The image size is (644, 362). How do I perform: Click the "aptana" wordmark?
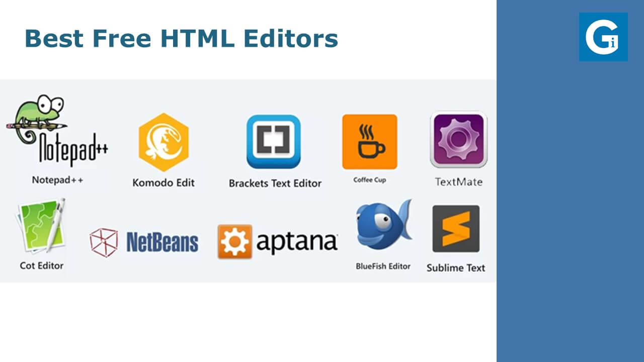297,241
